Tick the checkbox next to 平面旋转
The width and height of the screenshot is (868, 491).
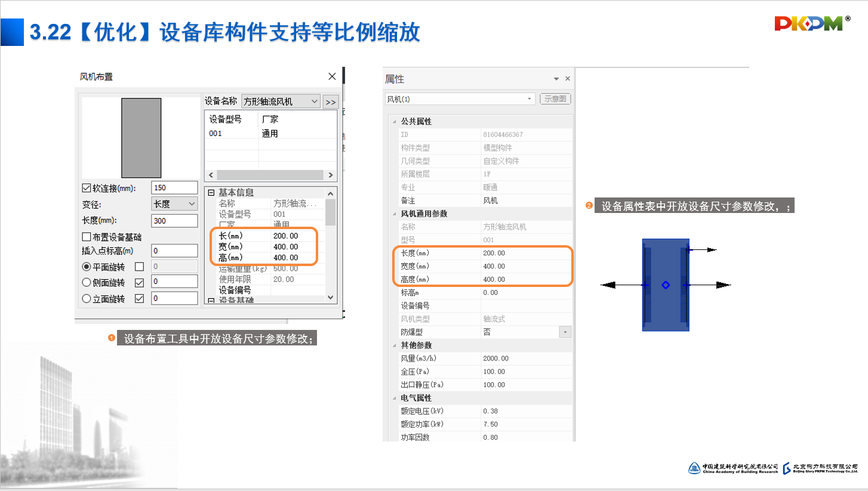pos(140,267)
